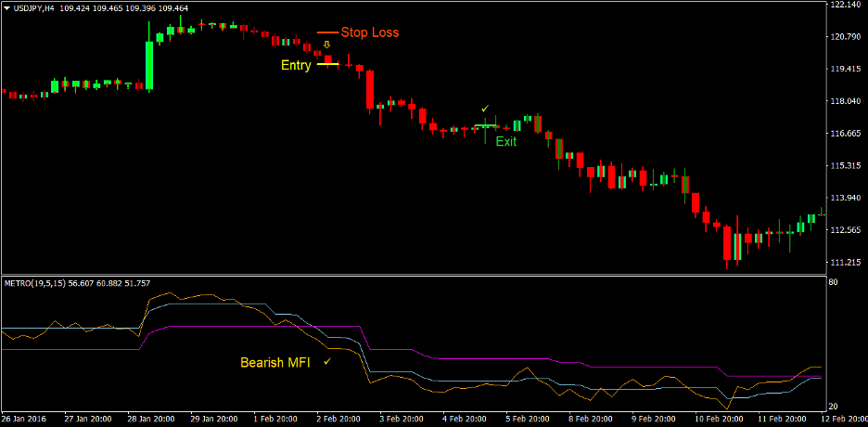Select the large red candle after Entry
This screenshot has width=868, height=427.
pyautogui.click(x=370, y=89)
